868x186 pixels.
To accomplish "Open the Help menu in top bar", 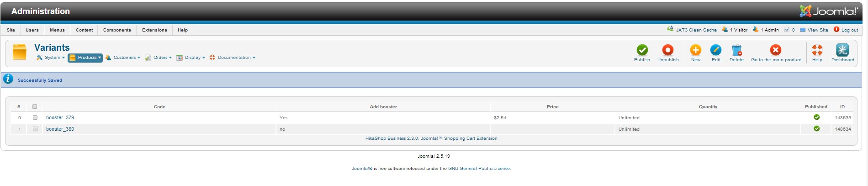I will [183, 30].
